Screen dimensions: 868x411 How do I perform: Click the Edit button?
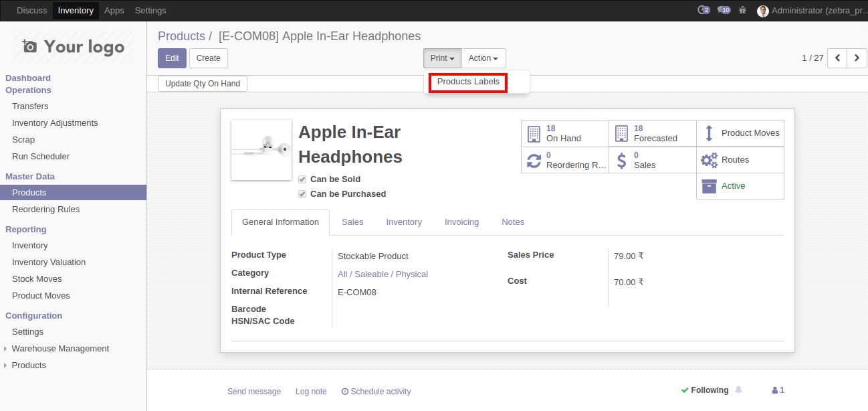pos(172,58)
